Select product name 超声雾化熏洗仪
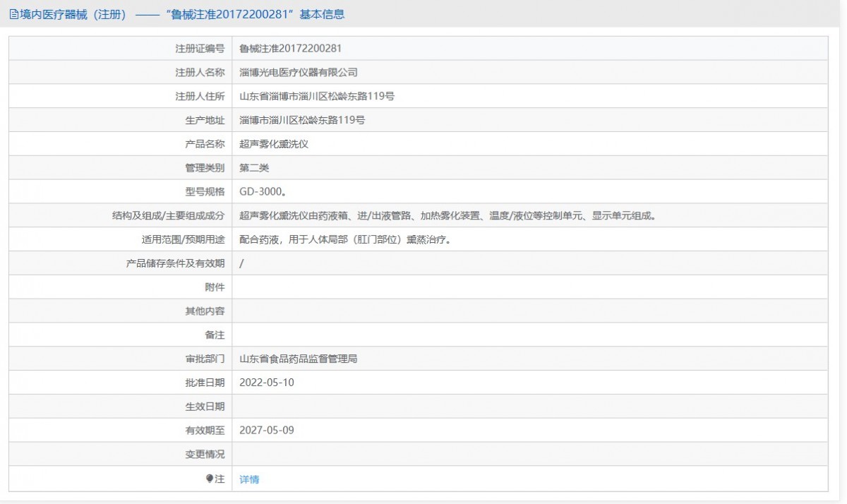The image size is (847, 504). (274, 144)
